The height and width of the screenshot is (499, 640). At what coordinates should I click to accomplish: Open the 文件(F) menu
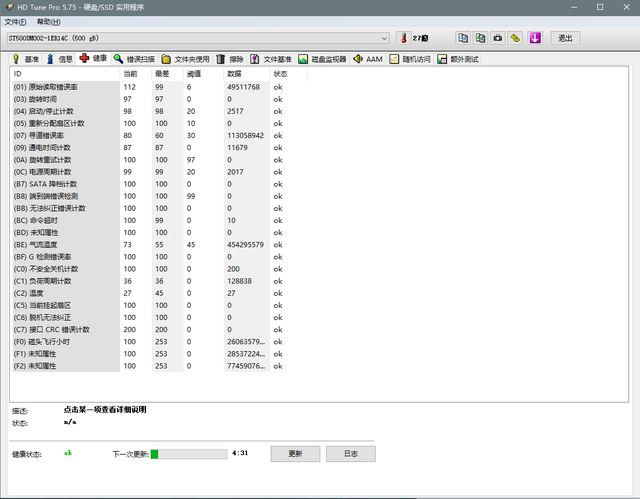(16, 22)
